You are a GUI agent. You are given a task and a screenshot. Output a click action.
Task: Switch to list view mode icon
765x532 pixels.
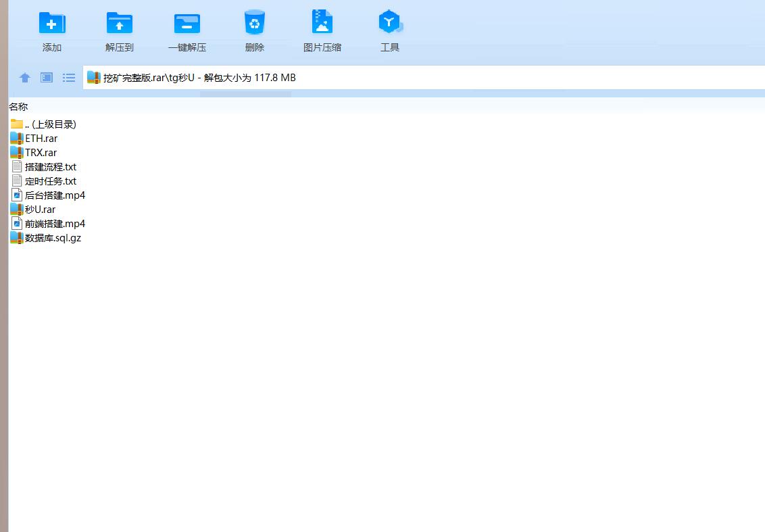(x=69, y=78)
